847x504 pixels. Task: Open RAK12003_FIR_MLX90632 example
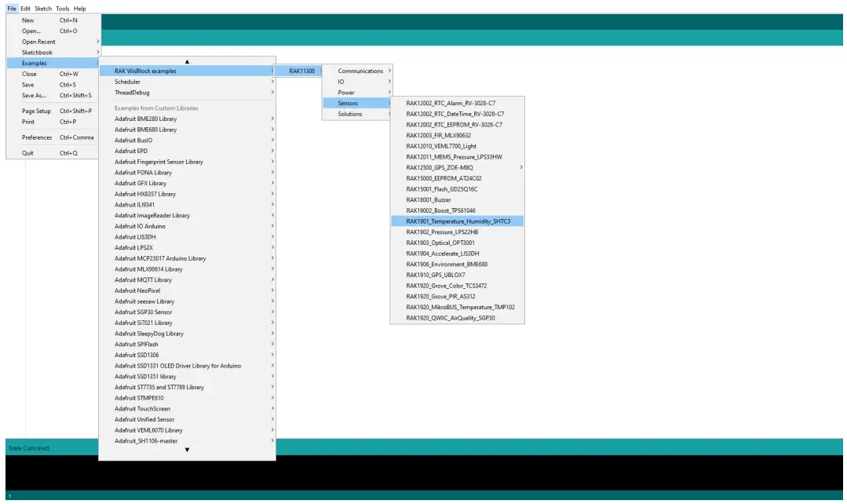click(x=457, y=135)
